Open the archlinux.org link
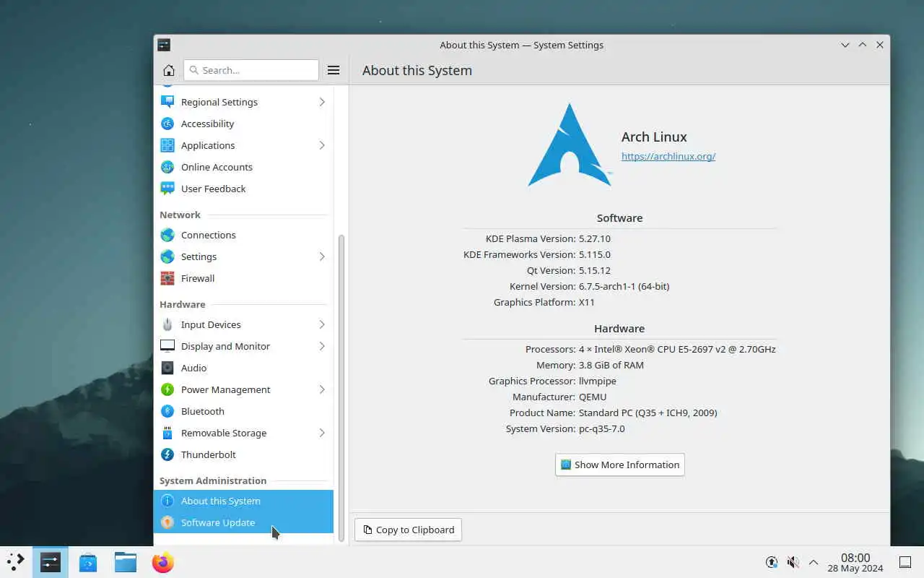This screenshot has width=924, height=578. tap(668, 156)
